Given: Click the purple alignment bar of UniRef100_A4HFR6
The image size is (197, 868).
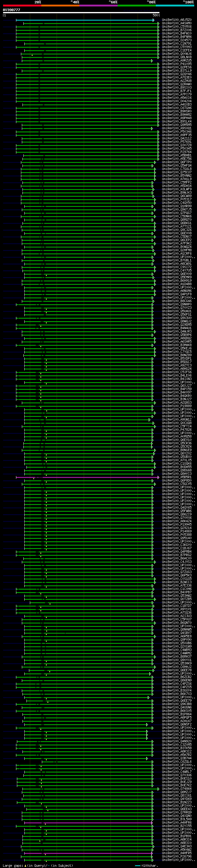Looking at the screenshot, I should [x=88, y=823].
